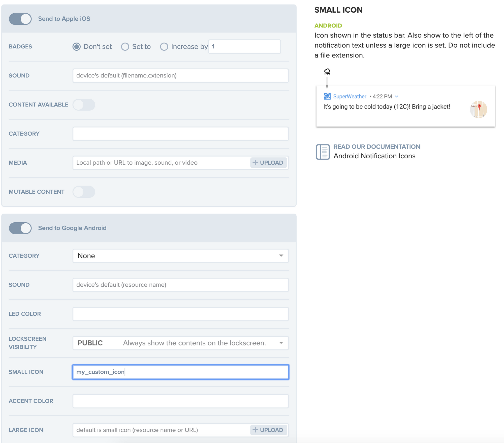Toggle the Send to Apple iOS switch
The image size is (504, 443).
click(20, 19)
